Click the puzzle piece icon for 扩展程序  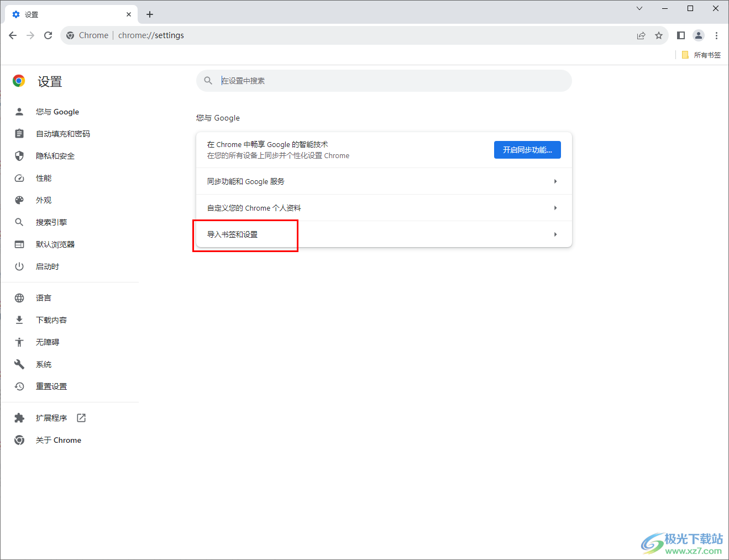19,418
